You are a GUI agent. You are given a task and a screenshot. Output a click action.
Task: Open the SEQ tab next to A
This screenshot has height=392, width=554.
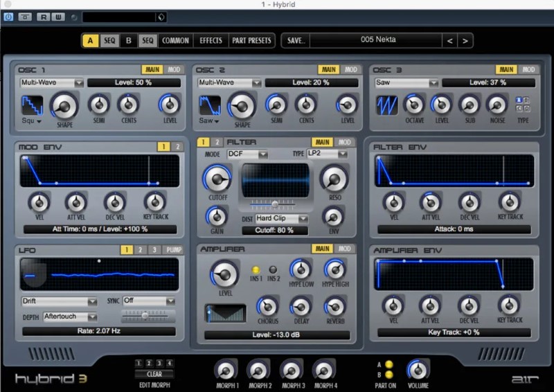tap(109, 41)
